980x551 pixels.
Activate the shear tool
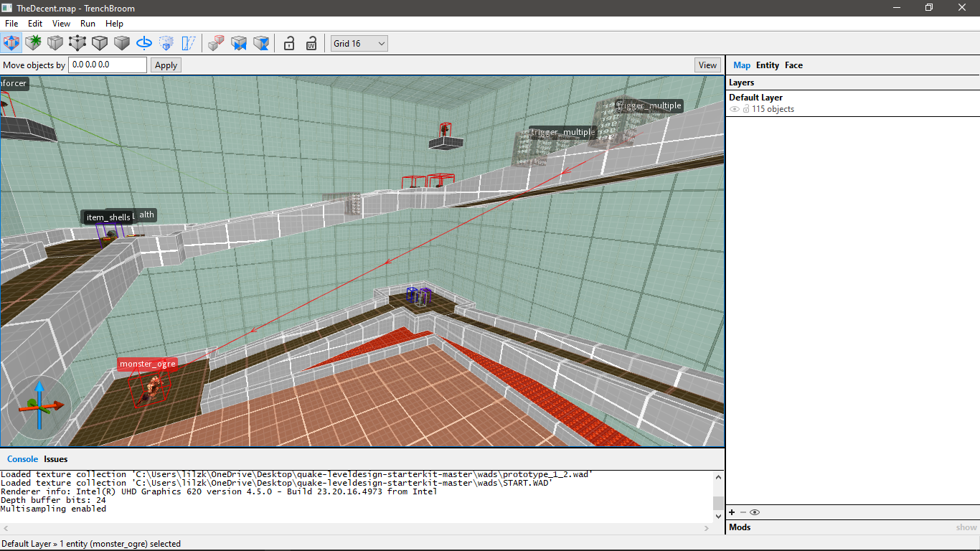[189, 43]
